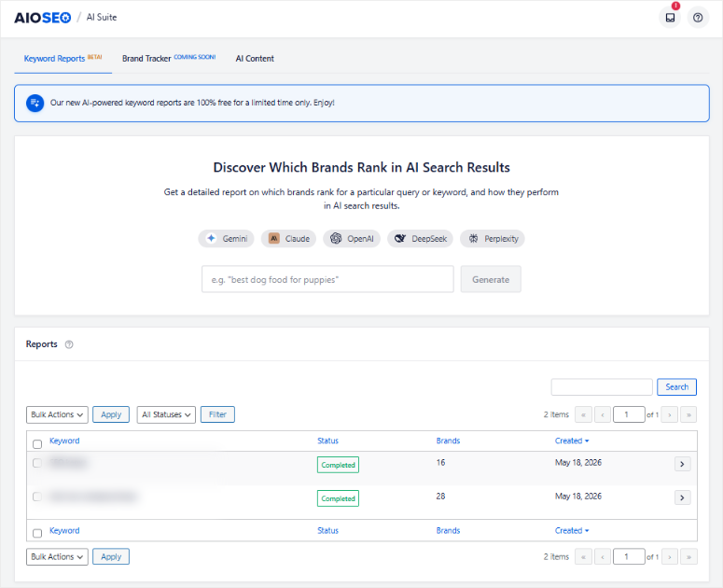Sort by Created column in footer
The width and height of the screenshot is (723, 588).
pos(572,531)
